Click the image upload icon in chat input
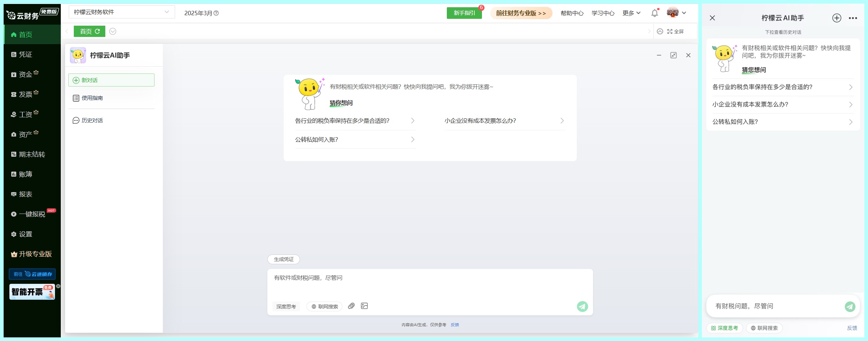 [x=364, y=306]
